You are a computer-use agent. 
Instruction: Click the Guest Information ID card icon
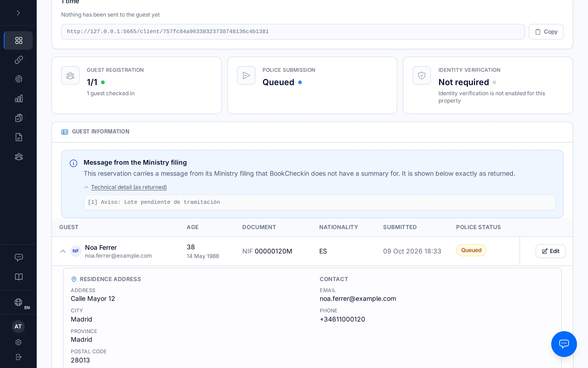[x=65, y=132]
